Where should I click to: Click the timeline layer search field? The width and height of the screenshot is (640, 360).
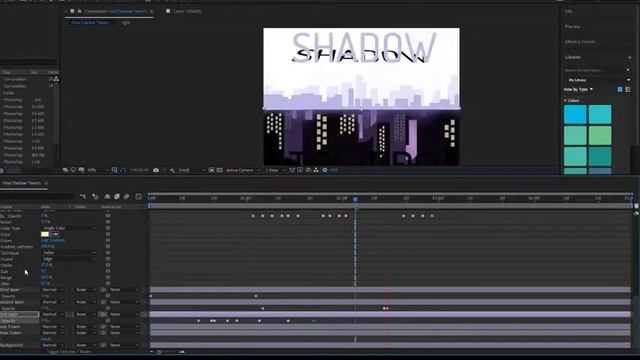click(37, 197)
